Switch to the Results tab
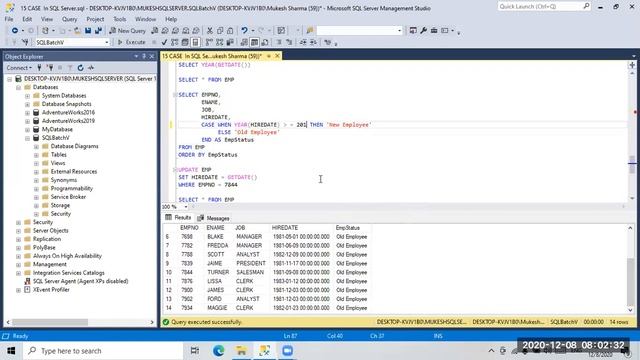 [178, 218]
